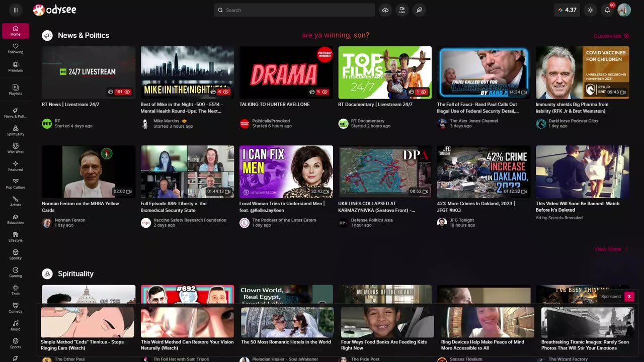The width and height of the screenshot is (644, 362).
Task: Open Music sidebar category
Action: point(16,326)
